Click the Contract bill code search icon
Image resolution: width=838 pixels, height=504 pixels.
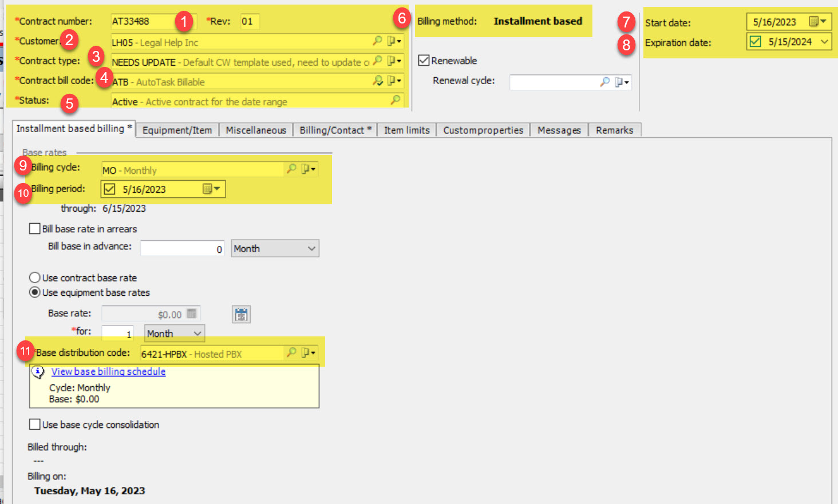[377, 81]
